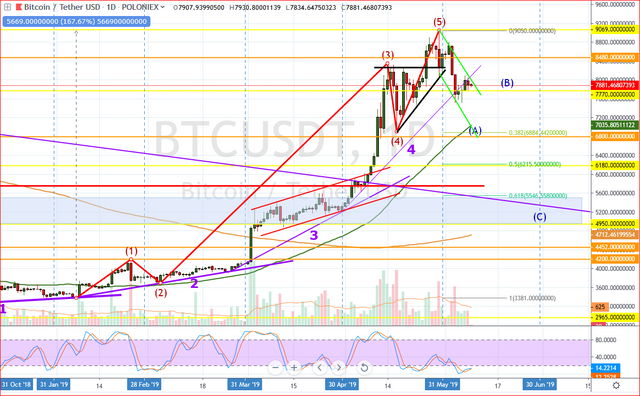The image size is (640, 396).
Task: Select the 2965.00000000 yellow price label
Action: point(615,317)
